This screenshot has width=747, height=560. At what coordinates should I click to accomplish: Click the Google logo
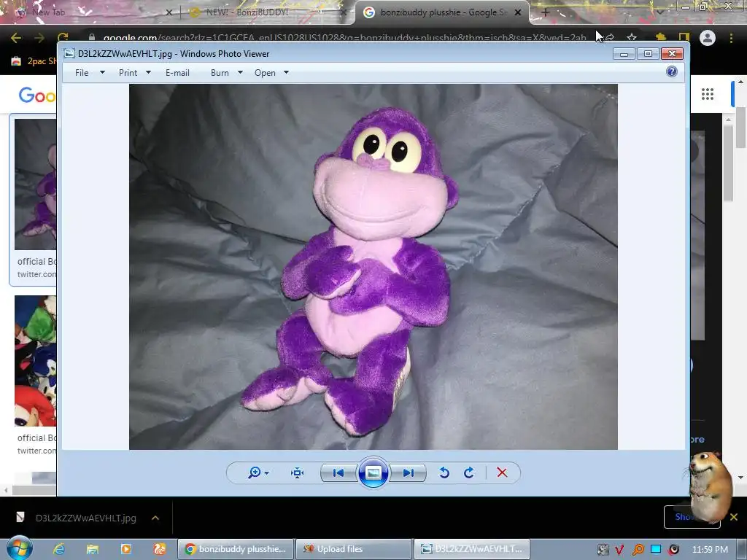pos(36,96)
